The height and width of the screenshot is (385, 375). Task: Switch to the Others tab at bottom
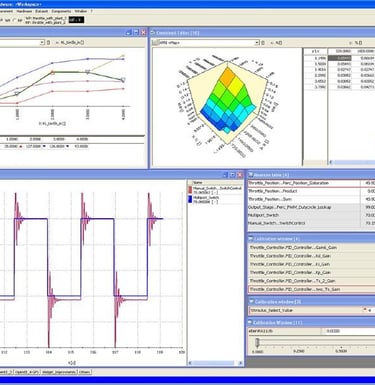[84, 372]
